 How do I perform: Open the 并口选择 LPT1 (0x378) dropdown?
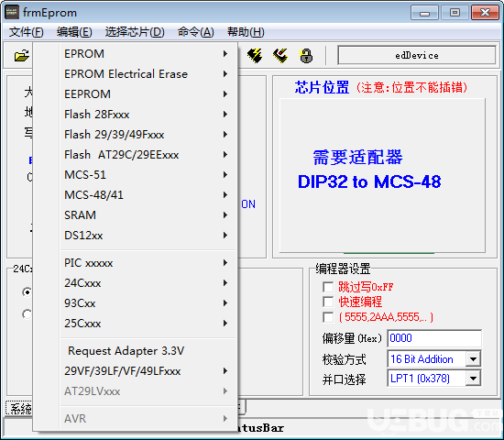click(x=473, y=379)
